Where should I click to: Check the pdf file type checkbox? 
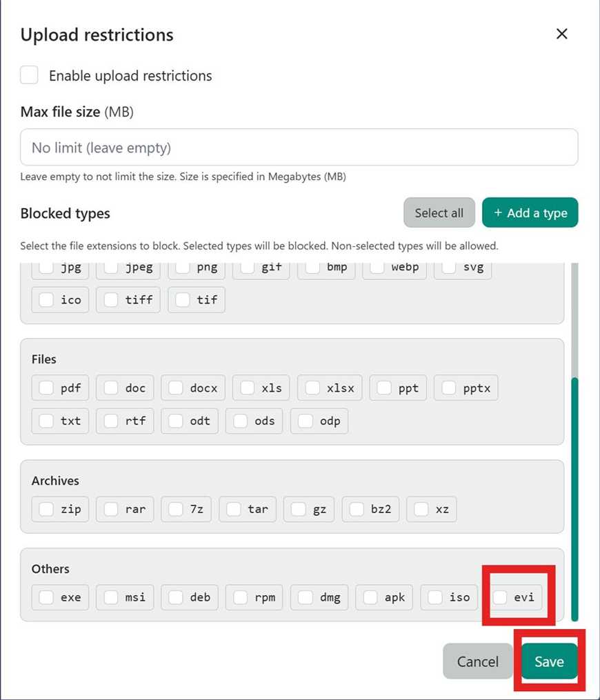coord(46,388)
